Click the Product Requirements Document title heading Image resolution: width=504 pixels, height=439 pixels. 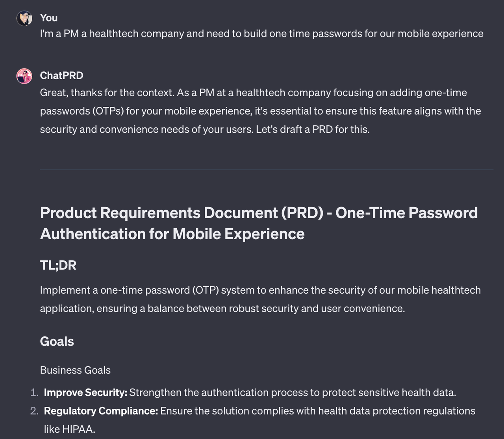(x=259, y=223)
